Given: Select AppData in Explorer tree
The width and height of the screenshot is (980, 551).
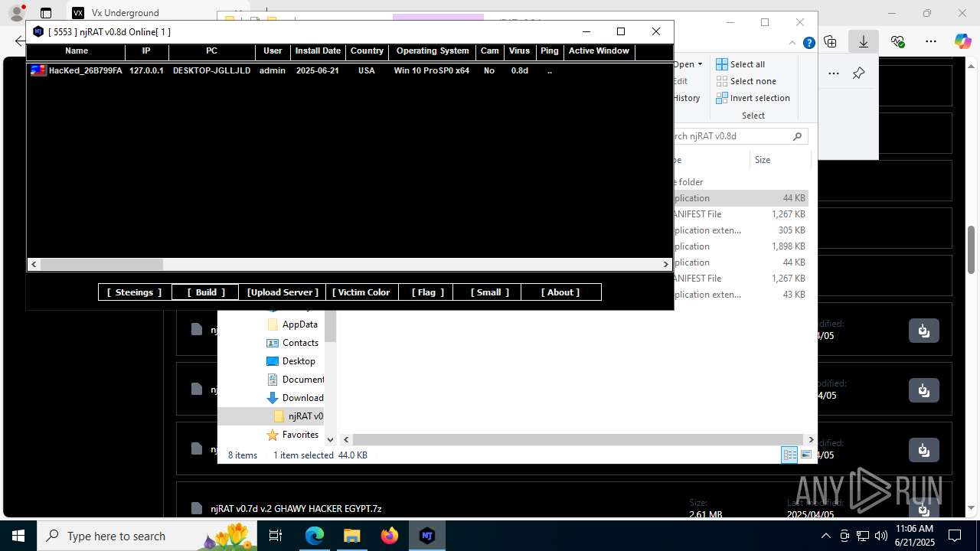Looking at the screenshot, I should [299, 324].
